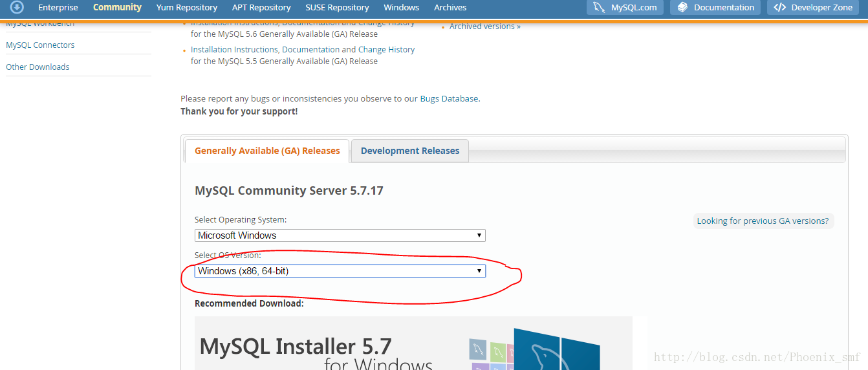Click the download arrow circle icon
The width and height of the screenshot is (868, 370).
[x=17, y=8]
